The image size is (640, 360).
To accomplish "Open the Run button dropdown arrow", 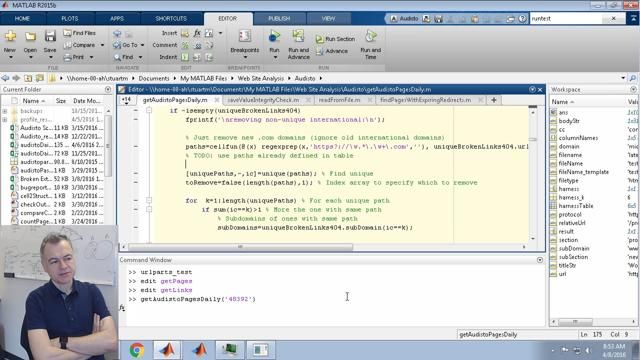I will (275, 57).
